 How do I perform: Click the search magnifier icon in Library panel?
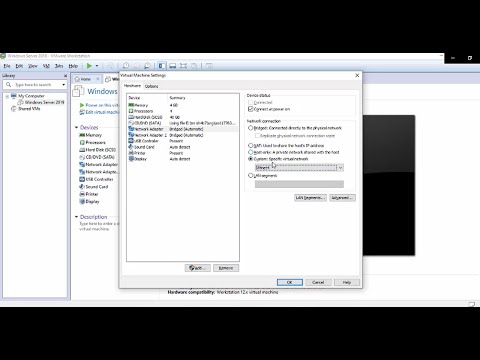[x=9, y=85]
